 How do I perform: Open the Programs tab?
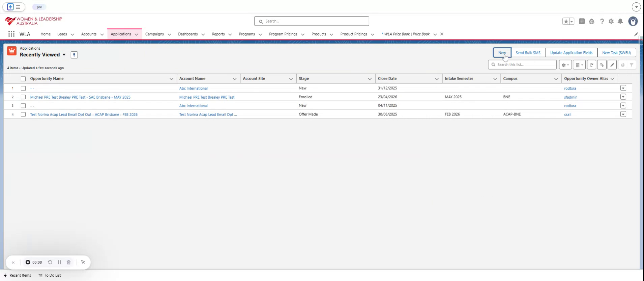tap(247, 34)
